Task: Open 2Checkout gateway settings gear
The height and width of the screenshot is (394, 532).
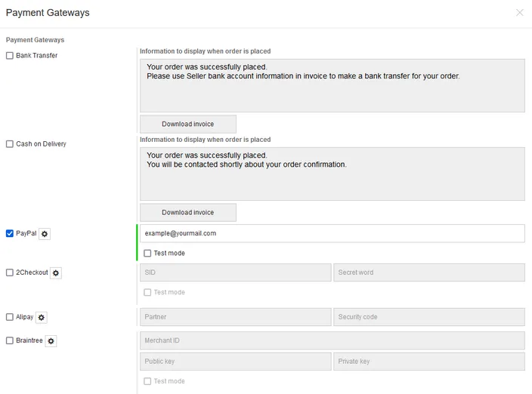Action: tap(56, 272)
